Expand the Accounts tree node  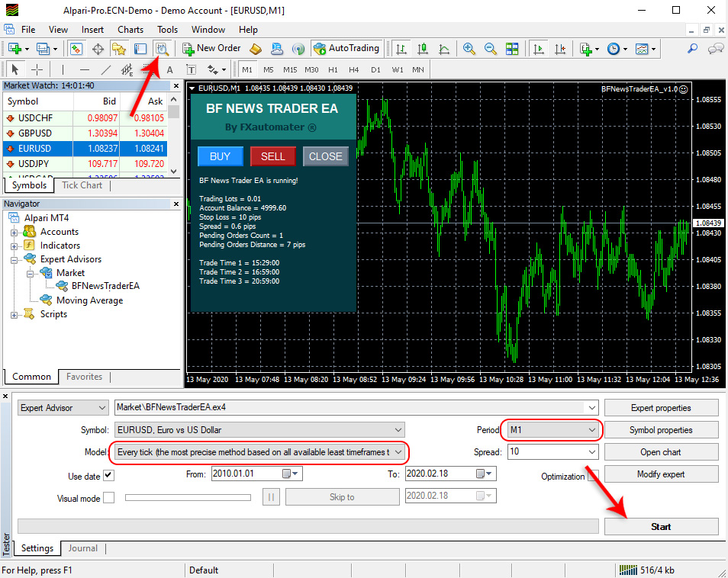coord(14,233)
